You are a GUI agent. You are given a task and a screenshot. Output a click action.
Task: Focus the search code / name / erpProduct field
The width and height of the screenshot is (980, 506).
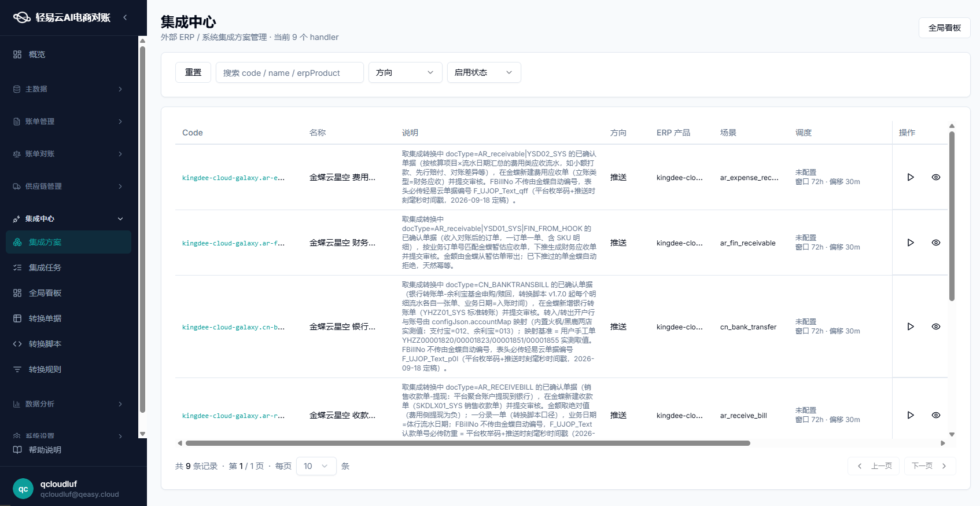(x=289, y=72)
